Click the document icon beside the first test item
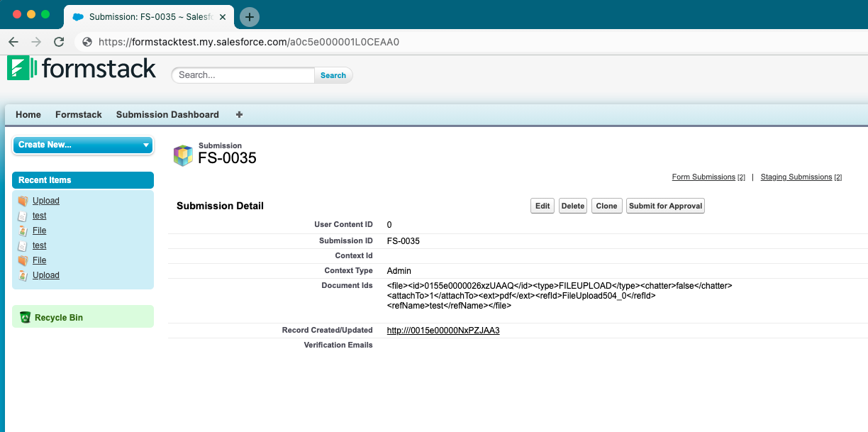The width and height of the screenshot is (868, 432). [23, 216]
